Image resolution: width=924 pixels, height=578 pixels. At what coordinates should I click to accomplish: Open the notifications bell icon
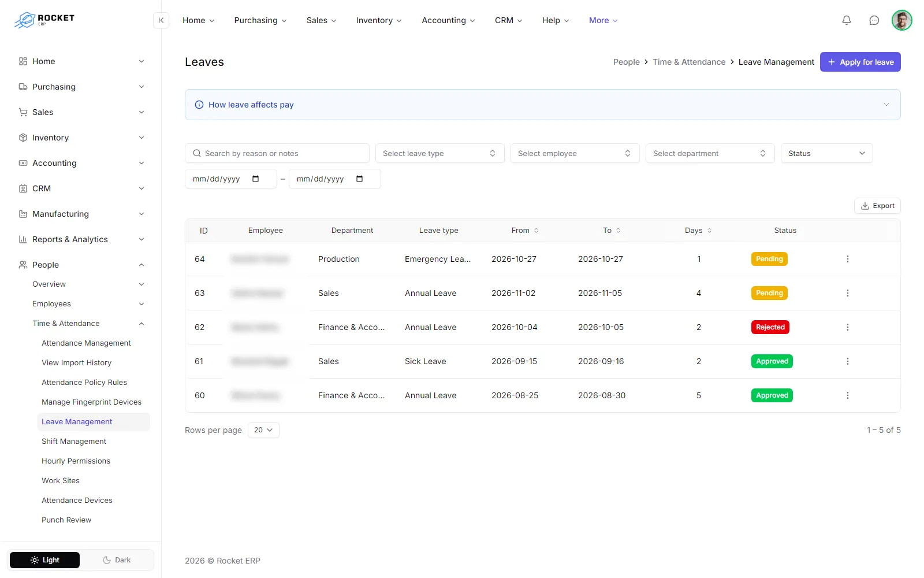click(x=847, y=20)
